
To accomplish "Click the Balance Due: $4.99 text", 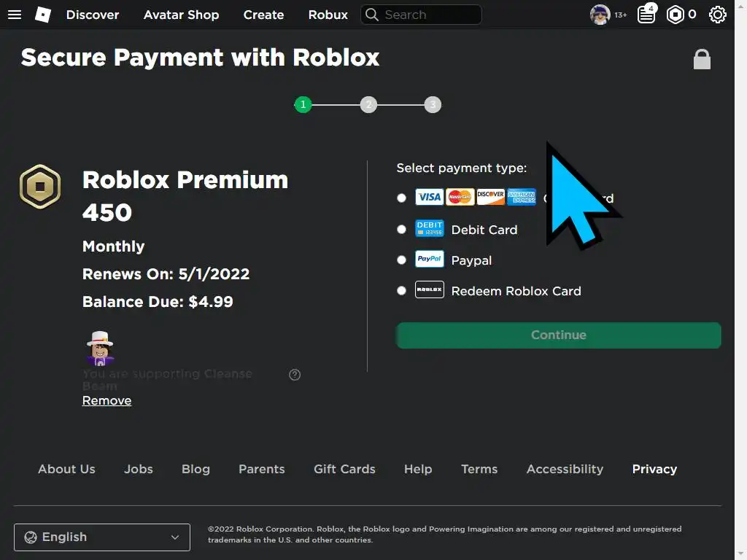I will (x=158, y=301).
